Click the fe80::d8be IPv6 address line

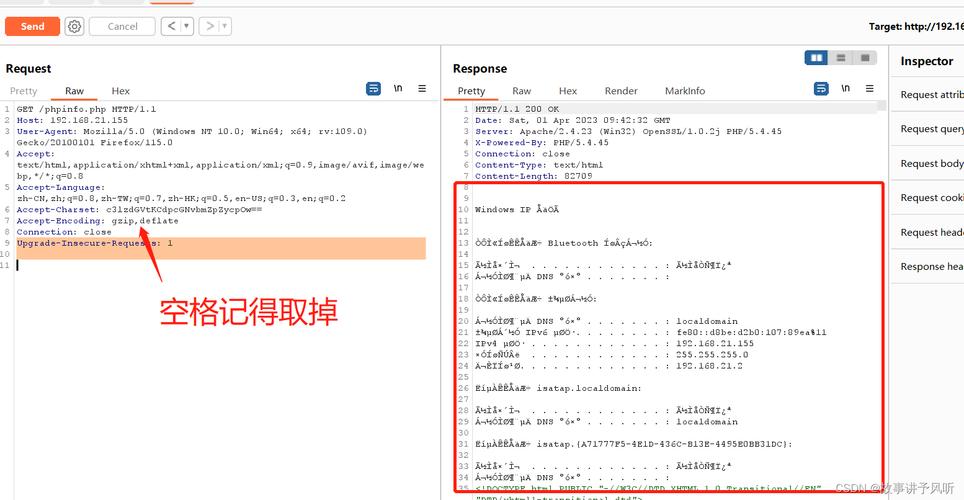click(650, 333)
